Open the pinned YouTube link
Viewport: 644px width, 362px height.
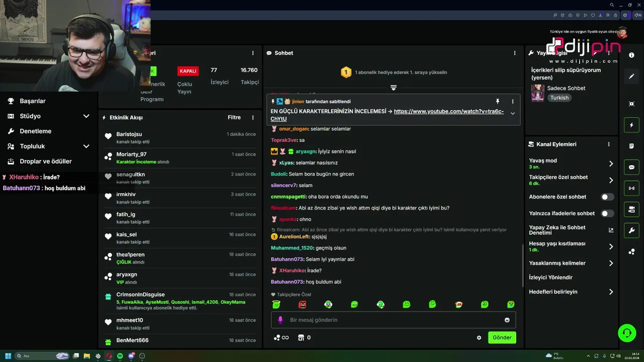[387, 115]
